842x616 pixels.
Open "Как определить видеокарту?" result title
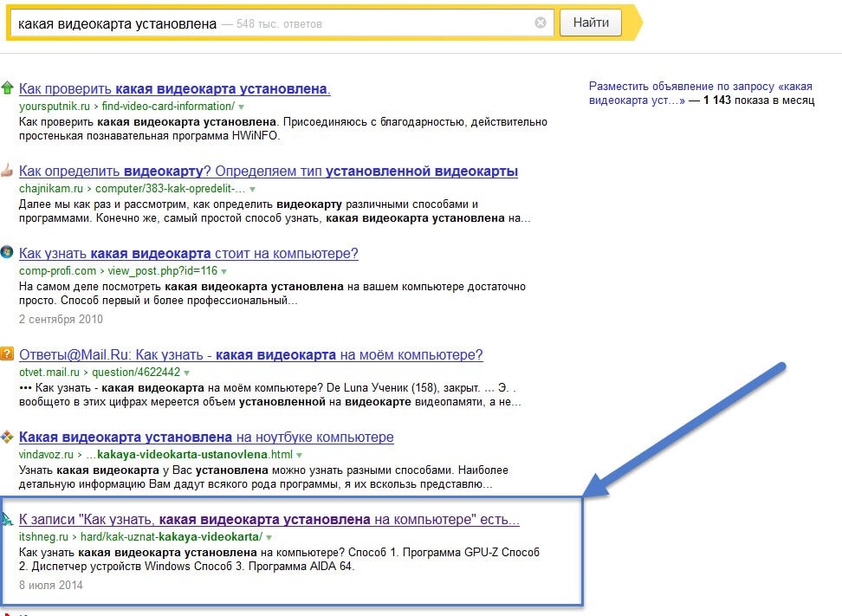click(x=268, y=171)
